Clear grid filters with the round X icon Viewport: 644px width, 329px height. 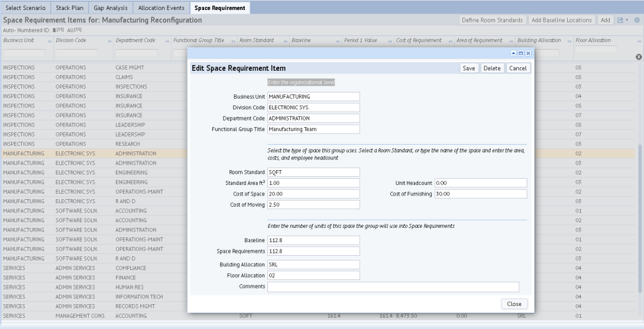click(638, 57)
